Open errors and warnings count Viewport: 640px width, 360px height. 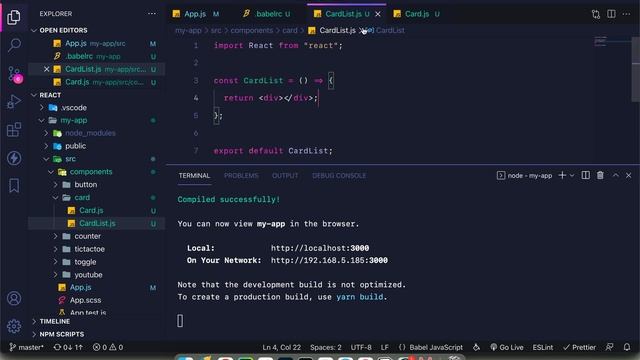[x=108, y=347]
